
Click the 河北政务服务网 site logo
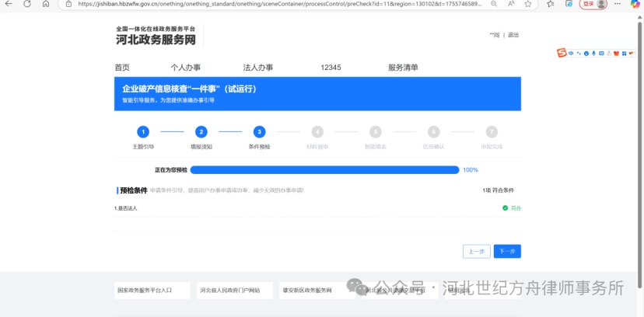156,36
